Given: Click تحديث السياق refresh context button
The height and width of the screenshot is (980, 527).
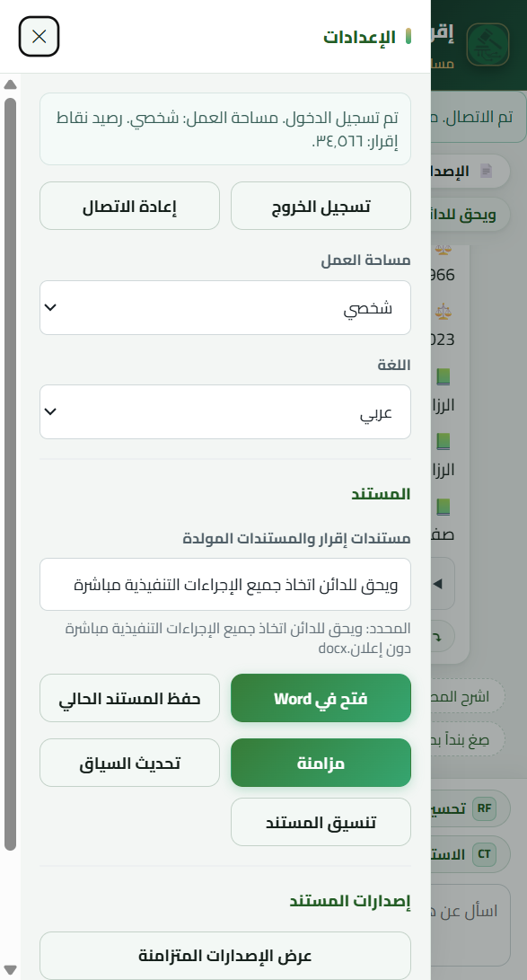Looking at the screenshot, I should click(129, 764).
